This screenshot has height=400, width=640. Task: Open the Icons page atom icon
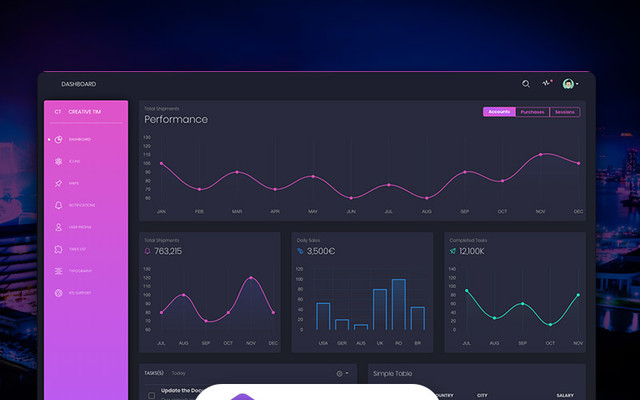tap(58, 162)
